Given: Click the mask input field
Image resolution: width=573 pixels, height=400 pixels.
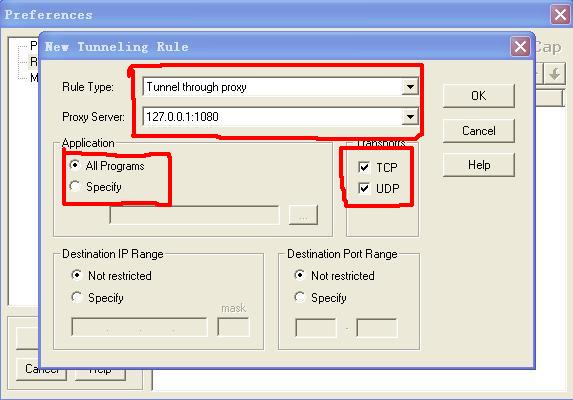Looking at the screenshot, I should [233, 327].
